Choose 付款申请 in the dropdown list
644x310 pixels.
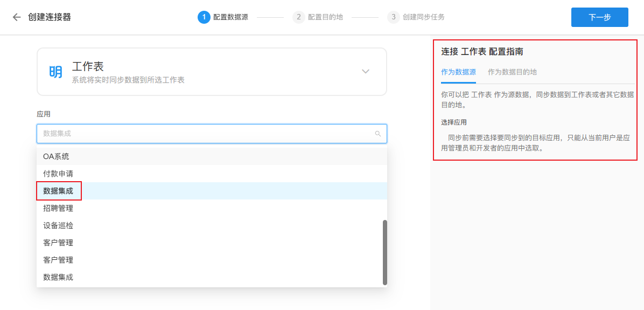(58, 174)
